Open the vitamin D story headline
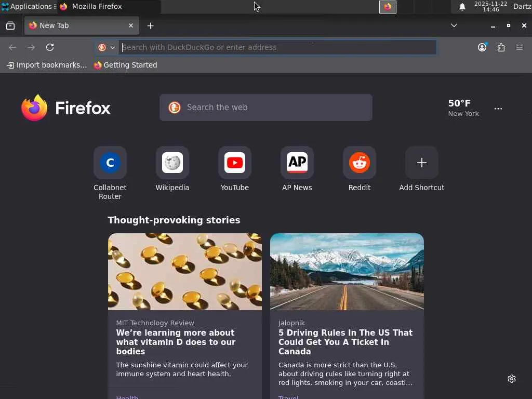The image size is (532, 399). tap(176, 342)
